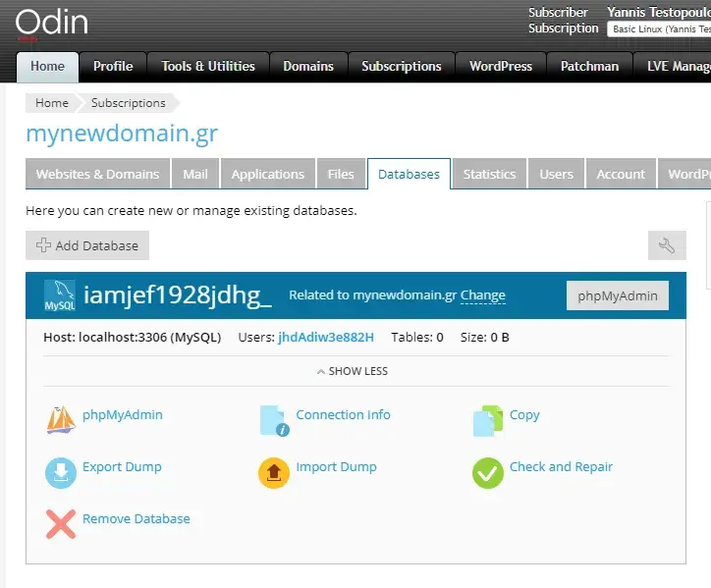Viewport: 711px width, 588px height.
Task: Switch to the Applications tab
Action: point(267,174)
